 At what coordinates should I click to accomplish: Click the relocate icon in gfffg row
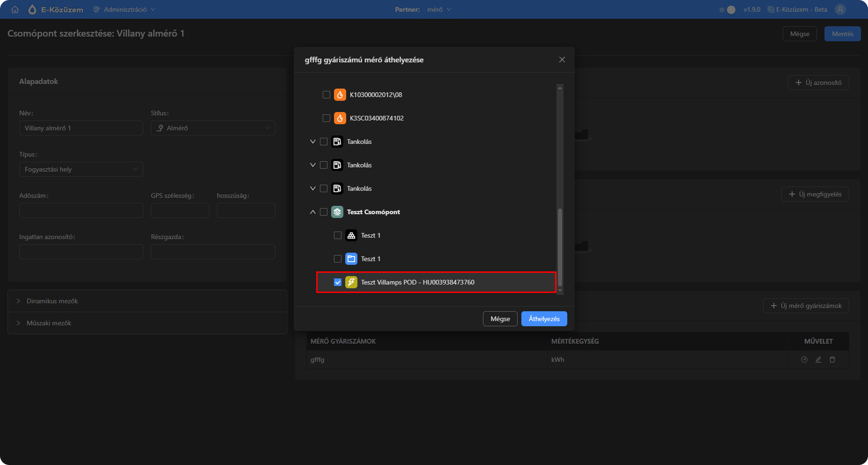(x=804, y=360)
